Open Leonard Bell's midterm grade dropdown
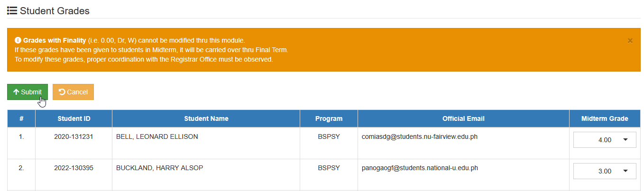This screenshot has height=191, width=644. [605, 140]
